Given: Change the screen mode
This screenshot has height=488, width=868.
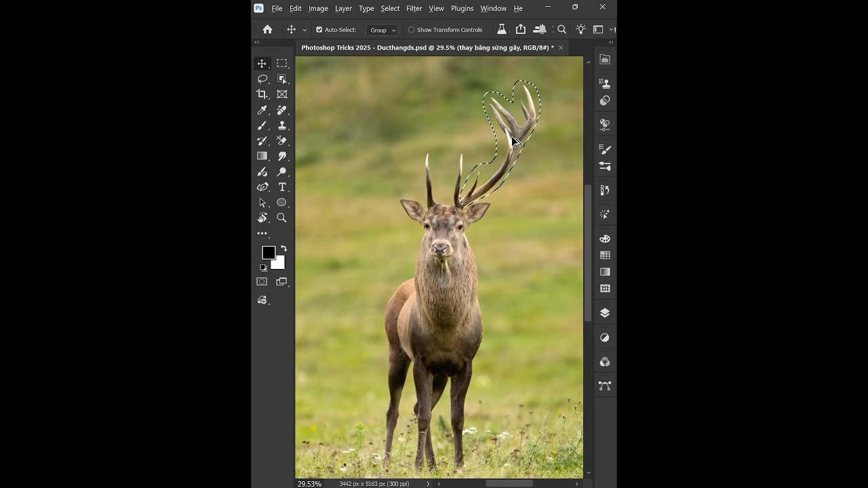Looking at the screenshot, I should point(281,281).
